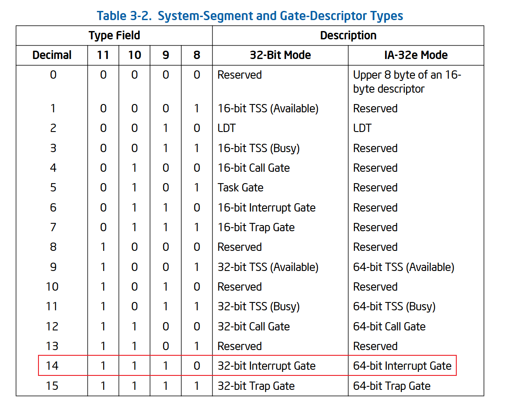
Task: Click the "32-bit Interrupt Gate" cell
Action: tap(266, 366)
